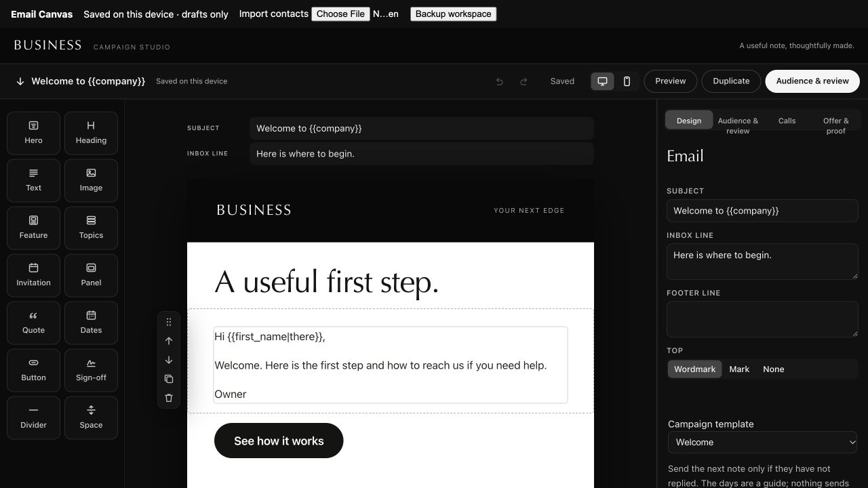Viewport: 868px width, 488px height.
Task: Switch to the Offer & proof tab
Action: pos(835,125)
